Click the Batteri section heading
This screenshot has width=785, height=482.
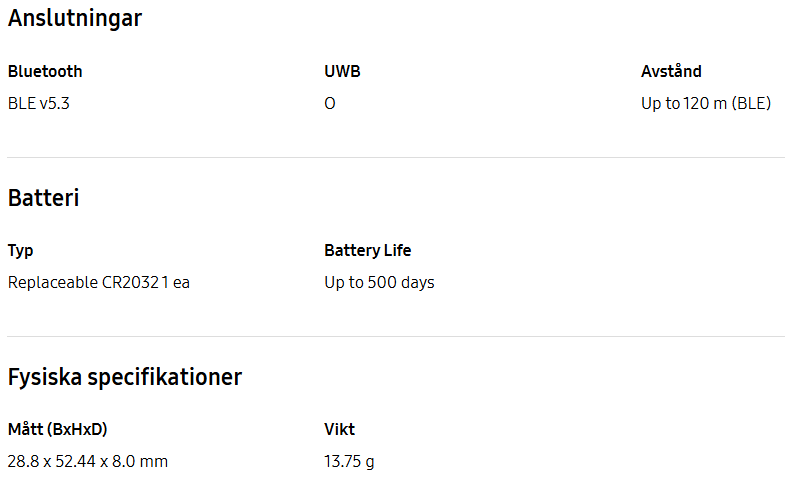click(44, 198)
